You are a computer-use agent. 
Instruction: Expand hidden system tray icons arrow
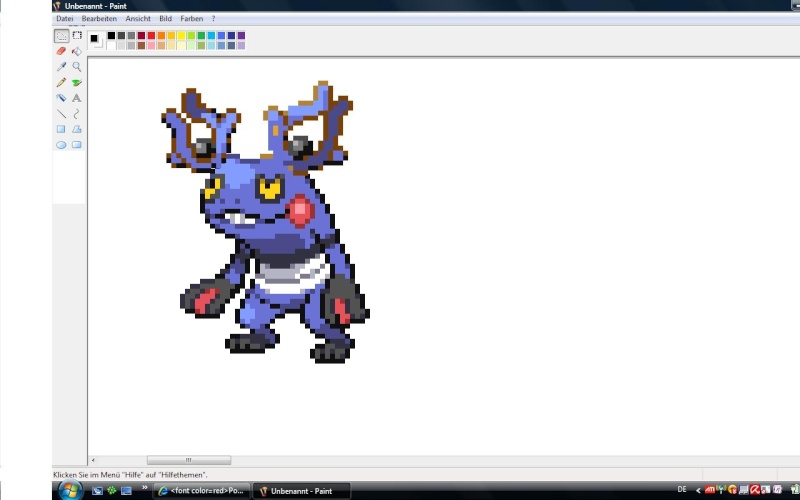tap(698, 490)
